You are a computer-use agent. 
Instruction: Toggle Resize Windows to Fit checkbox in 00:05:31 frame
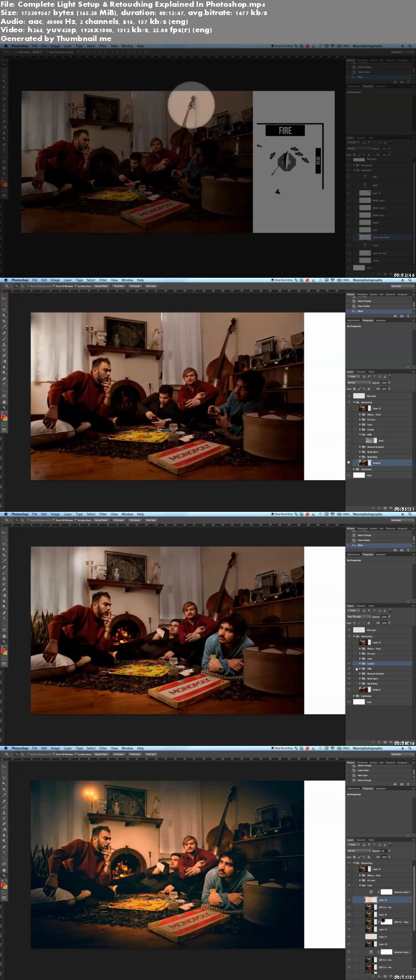point(29,286)
